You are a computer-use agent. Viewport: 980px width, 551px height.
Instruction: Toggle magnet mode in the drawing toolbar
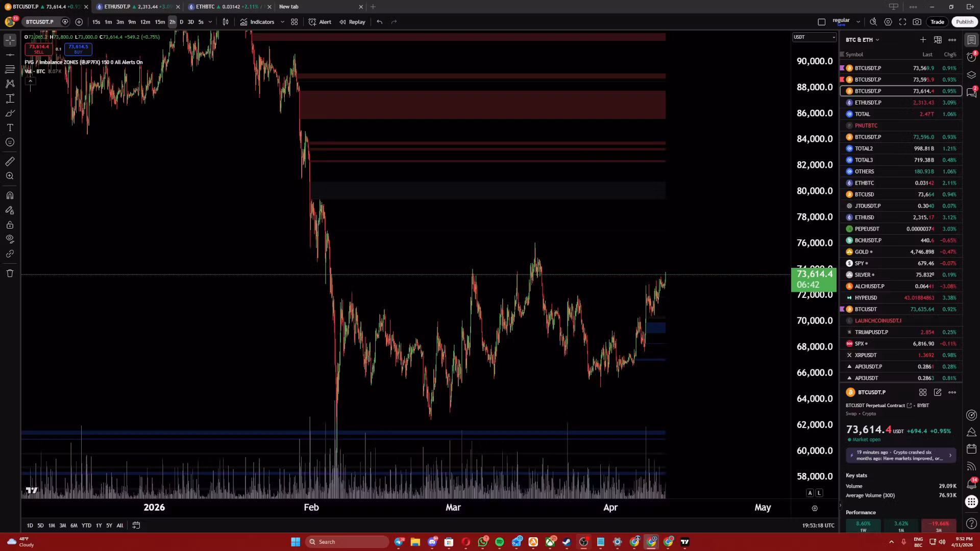click(x=10, y=195)
